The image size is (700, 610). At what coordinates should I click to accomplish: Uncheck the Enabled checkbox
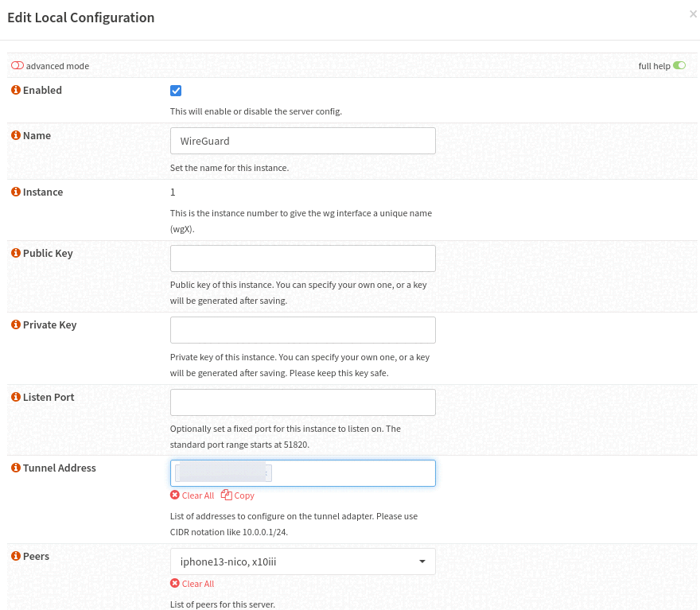(176, 91)
